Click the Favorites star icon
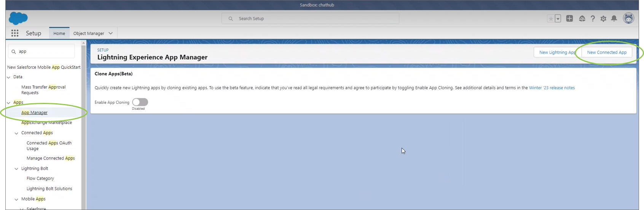The image size is (644, 210). click(551, 19)
